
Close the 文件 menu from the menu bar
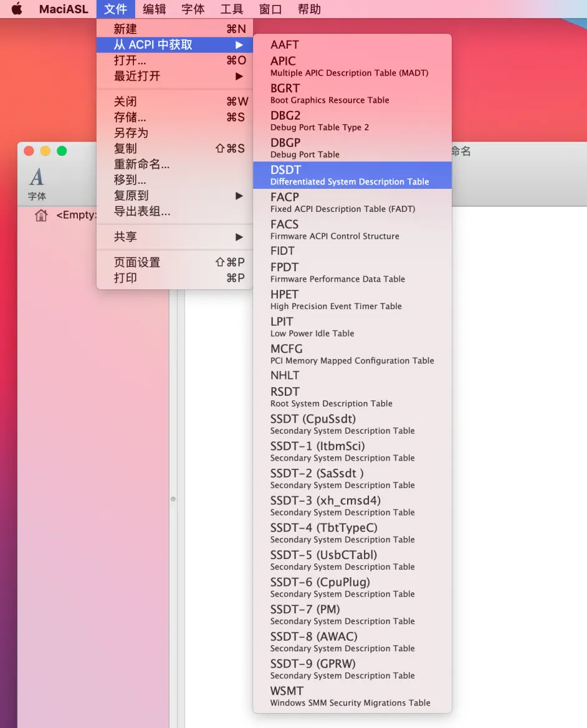click(x=115, y=9)
